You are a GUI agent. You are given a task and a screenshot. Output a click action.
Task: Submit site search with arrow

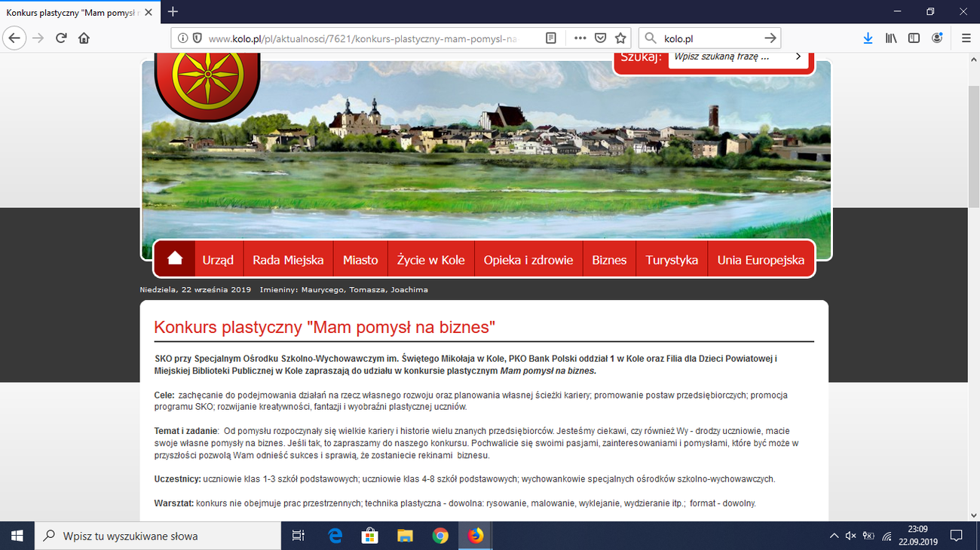click(798, 57)
